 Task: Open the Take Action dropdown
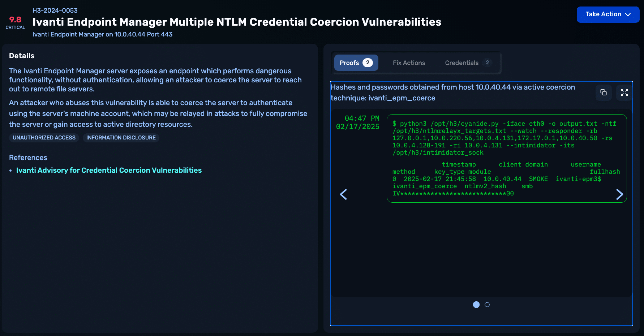tap(608, 14)
